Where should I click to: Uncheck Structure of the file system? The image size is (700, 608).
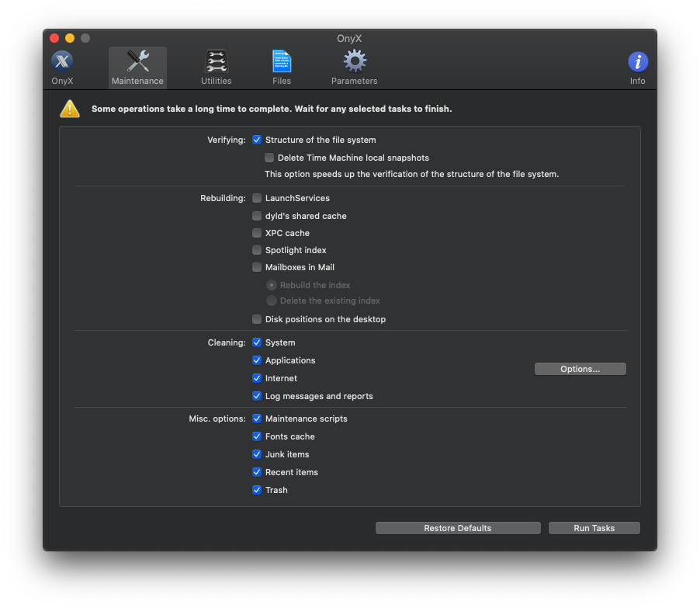257,140
